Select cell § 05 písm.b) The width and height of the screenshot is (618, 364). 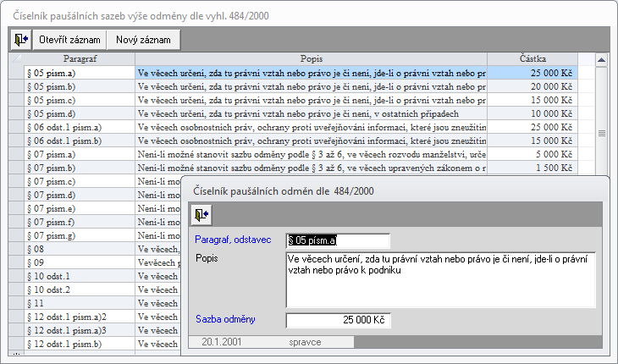[80, 86]
